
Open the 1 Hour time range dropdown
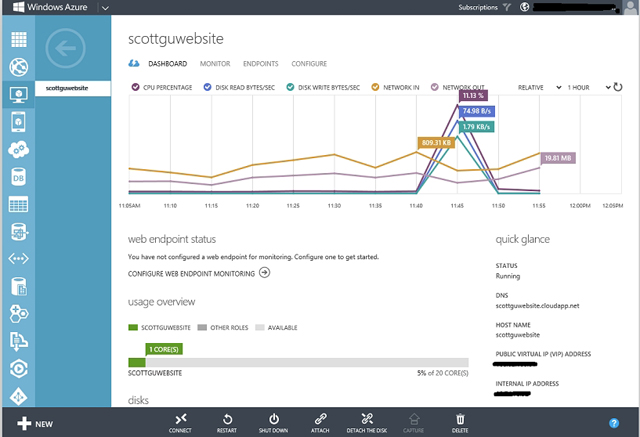pyautogui.click(x=589, y=87)
